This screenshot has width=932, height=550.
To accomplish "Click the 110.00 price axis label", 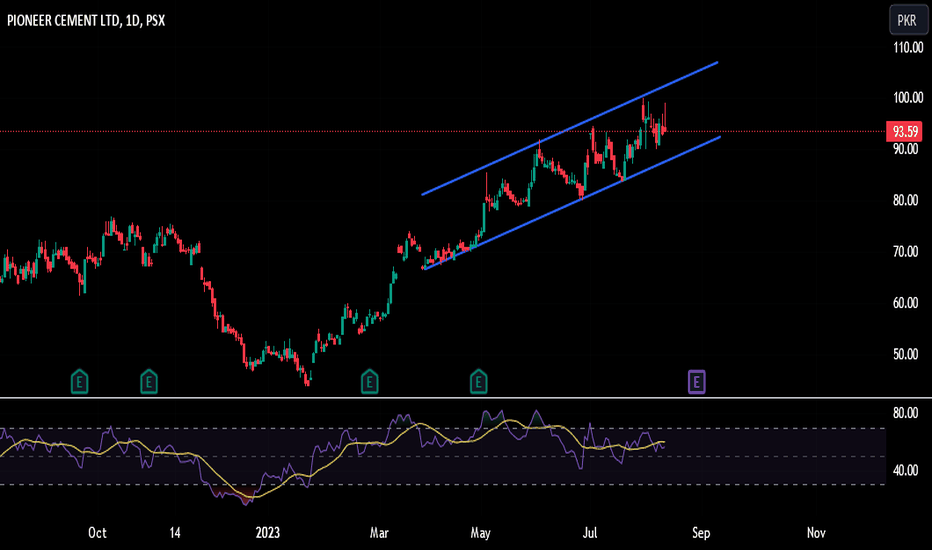I will 908,47.
